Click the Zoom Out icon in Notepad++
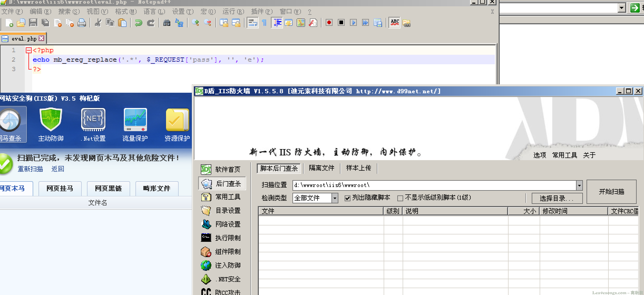 [x=208, y=23]
